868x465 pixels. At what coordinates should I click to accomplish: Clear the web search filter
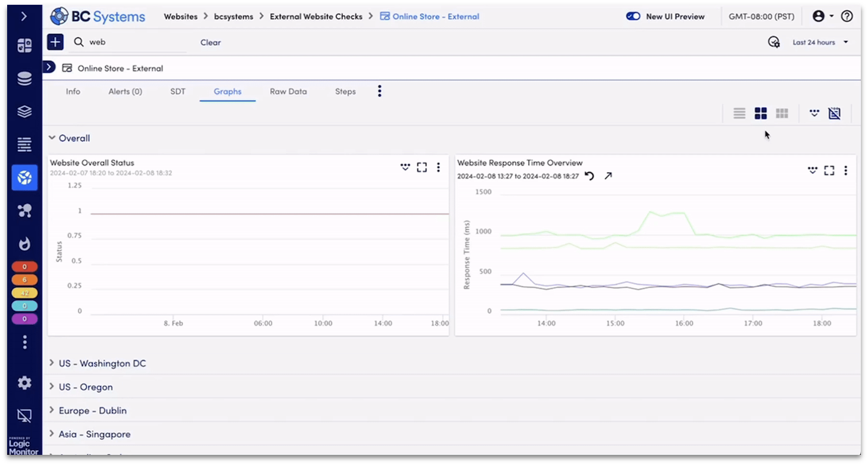click(x=210, y=42)
